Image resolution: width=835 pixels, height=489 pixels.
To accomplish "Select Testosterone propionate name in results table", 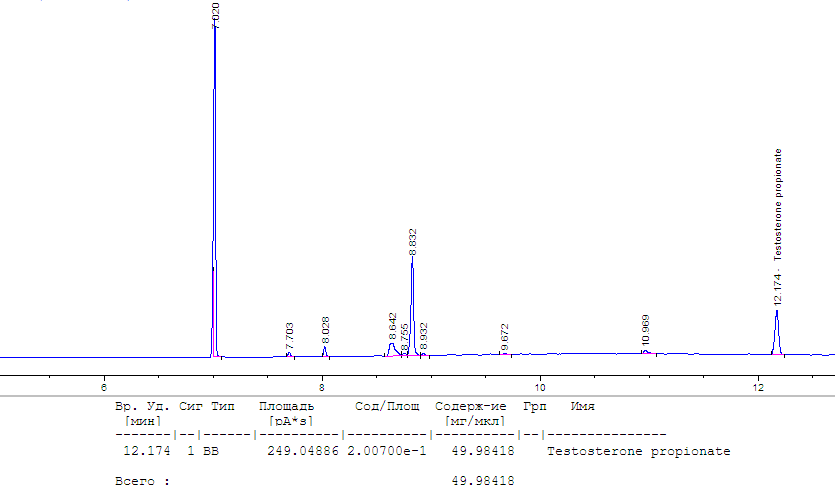I will click(x=639, y=451).
